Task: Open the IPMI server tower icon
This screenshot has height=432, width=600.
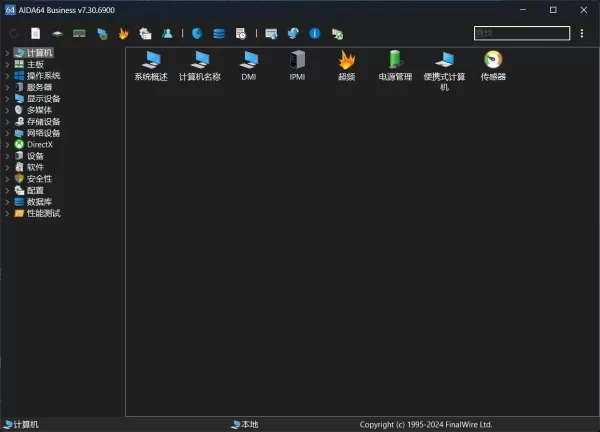Action: pyautogui.click(x=297, y=61)
